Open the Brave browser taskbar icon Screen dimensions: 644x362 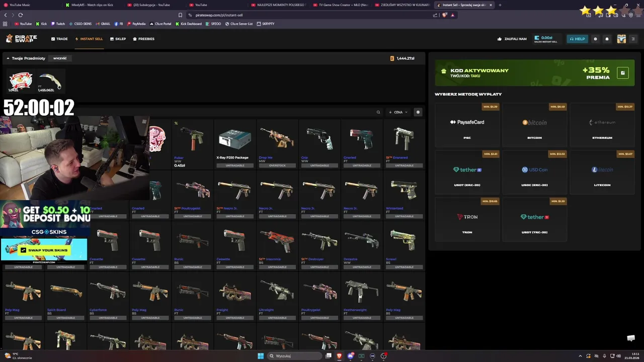tap(339, 356)
